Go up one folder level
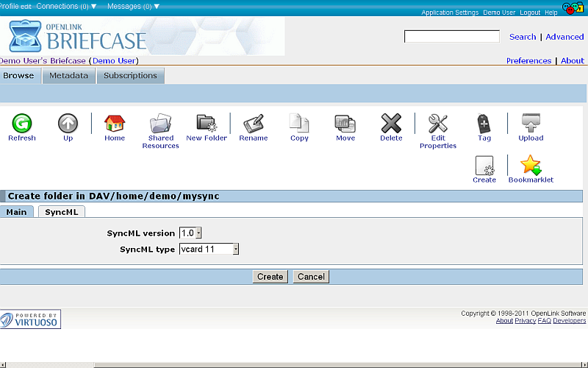Screen dimensions: 588x368 click(68, 124)
